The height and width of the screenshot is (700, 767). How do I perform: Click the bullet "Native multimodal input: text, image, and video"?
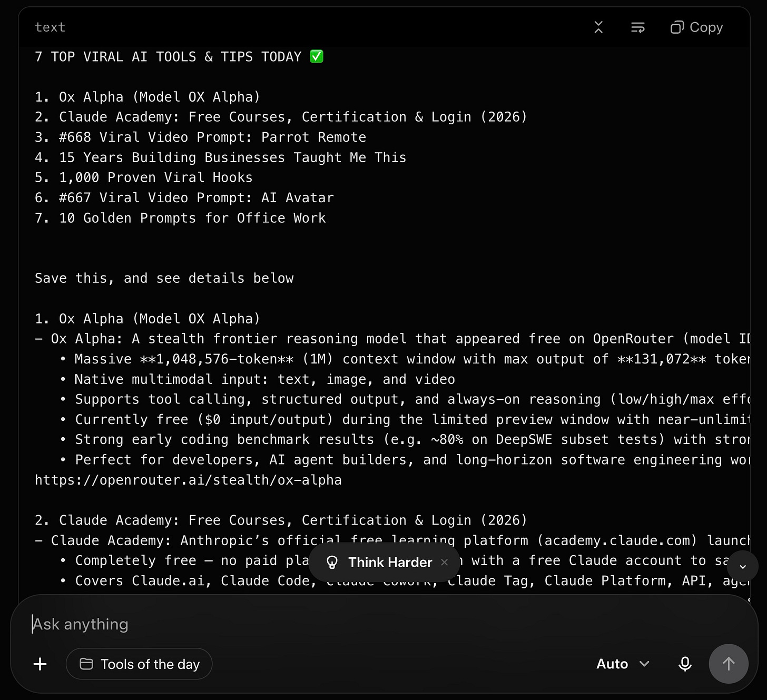257,379
